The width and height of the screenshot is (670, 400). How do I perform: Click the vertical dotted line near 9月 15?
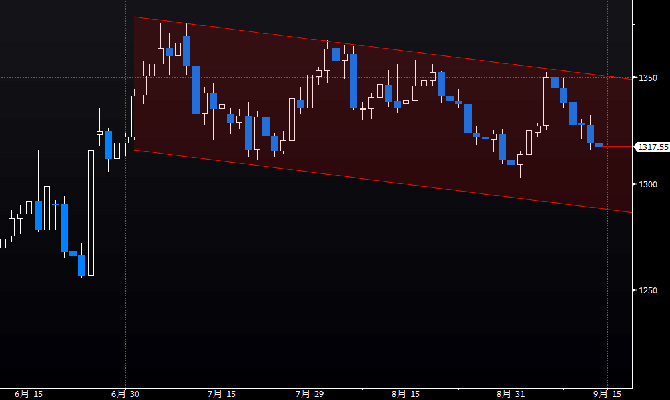(x=608, y=300)
